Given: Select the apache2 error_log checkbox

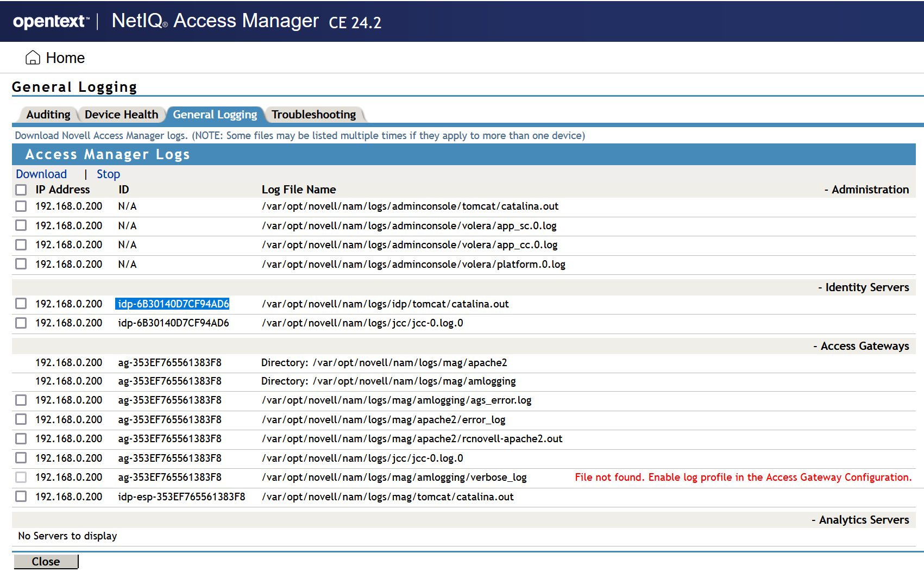Looking at the screenshot, I should coord(21,419).
